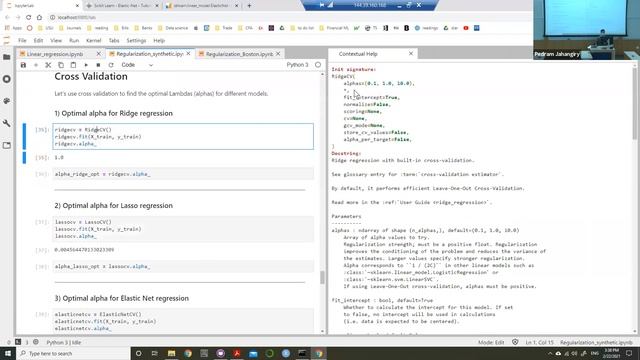Open File Explorer from the taskbar
The image size is (640, 360).
pos(171,353)
